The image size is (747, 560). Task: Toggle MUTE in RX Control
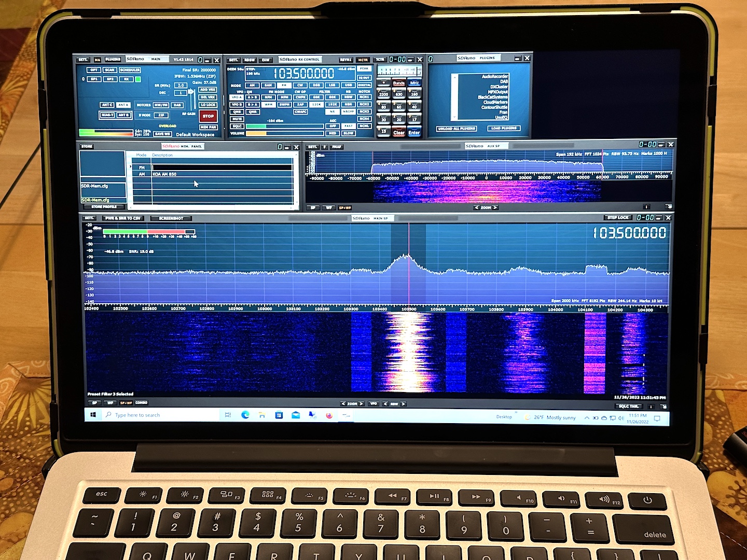(x=237, y=119)
